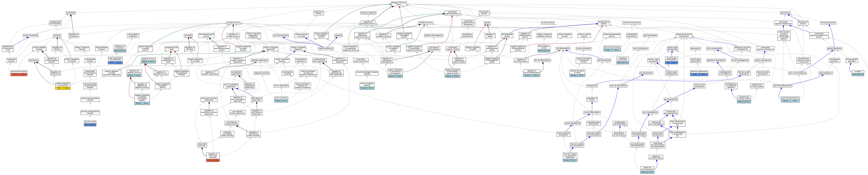The image size is (868, 175).
Task: Click the 'pancreas regeneration' Zfish node
Action: coord(699,73)
